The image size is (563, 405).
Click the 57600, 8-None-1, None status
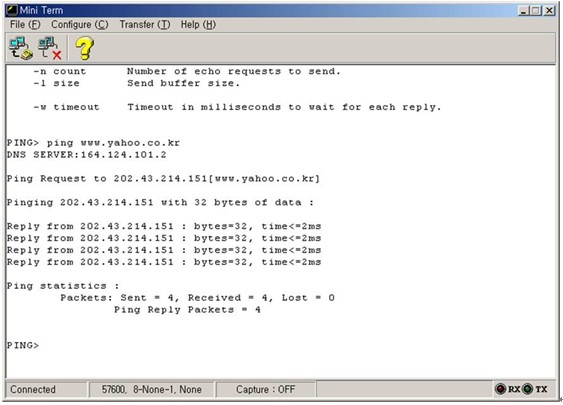click(x=152, y=389)
